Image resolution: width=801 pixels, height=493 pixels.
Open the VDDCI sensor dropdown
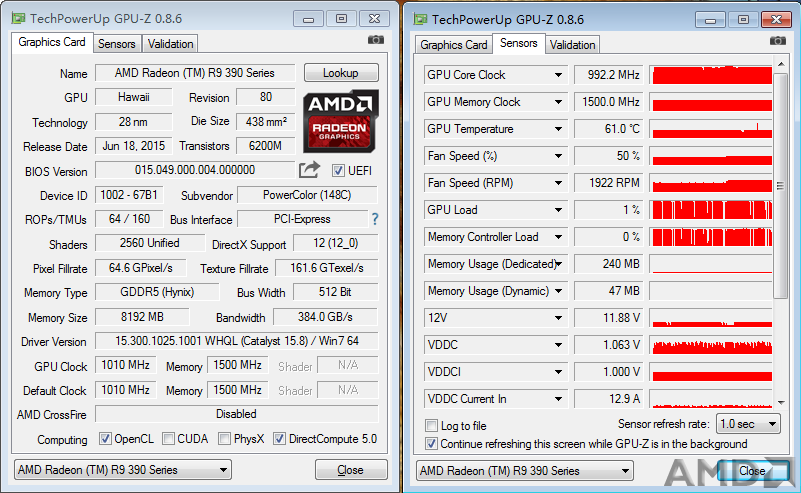click(558, 372)
